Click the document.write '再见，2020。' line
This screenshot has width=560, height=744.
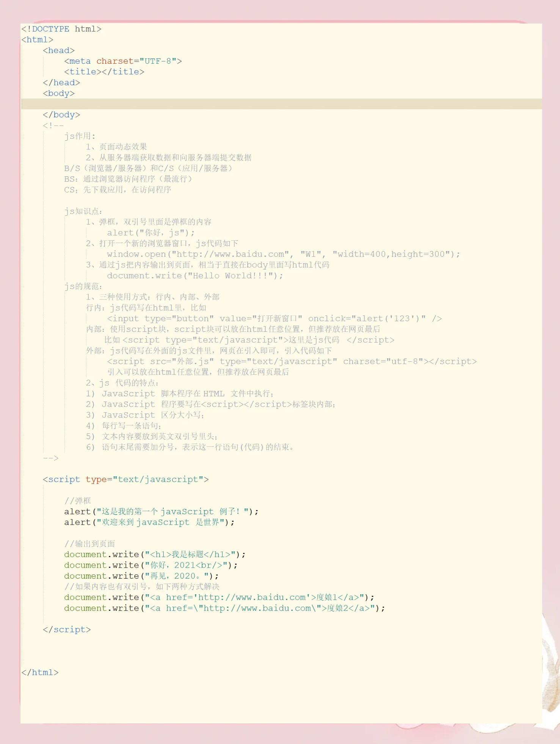pyautogui.click(x=141, y=576)
